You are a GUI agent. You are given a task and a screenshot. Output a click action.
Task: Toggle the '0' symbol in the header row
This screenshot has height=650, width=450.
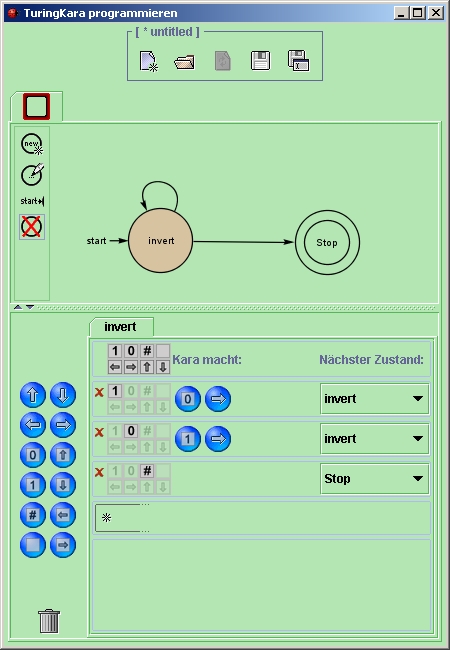click(x=131, y=351)
